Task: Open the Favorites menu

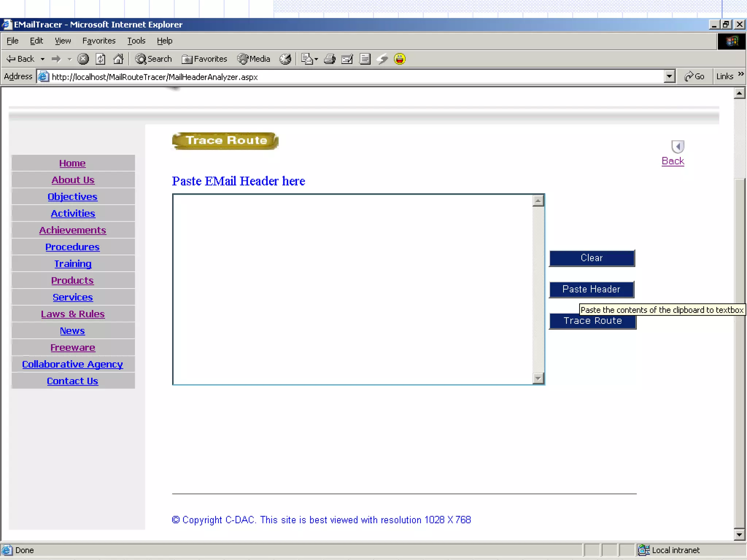Action: point(99,41)
